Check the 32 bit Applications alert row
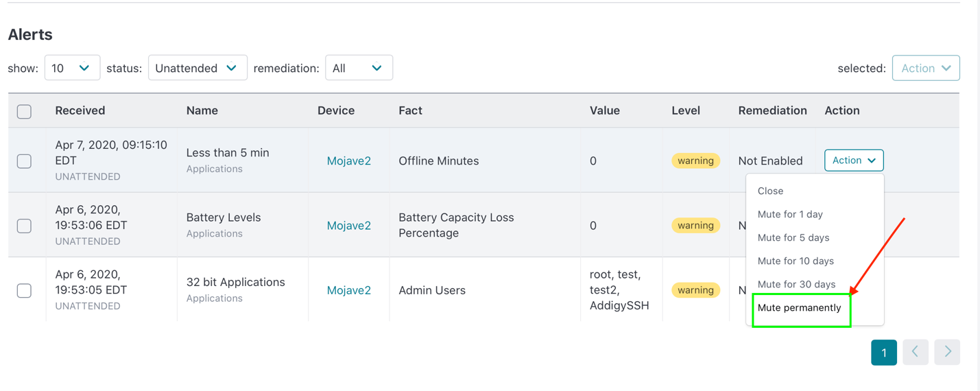This screenshot has width=980, height=391. point(24,290)
